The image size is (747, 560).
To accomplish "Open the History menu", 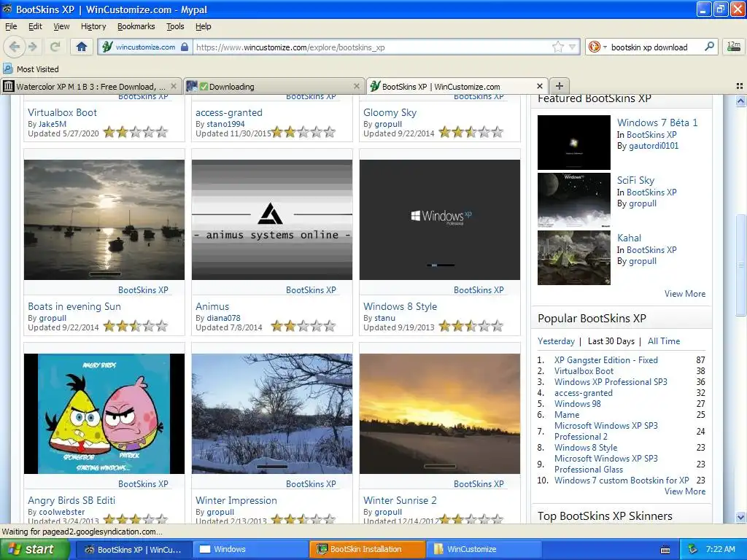I will tap(93, 26).
